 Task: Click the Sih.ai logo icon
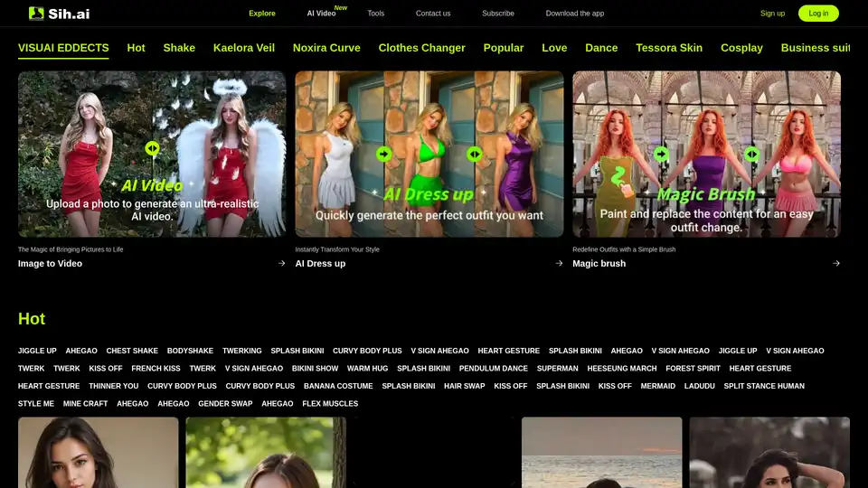(36, 14)
